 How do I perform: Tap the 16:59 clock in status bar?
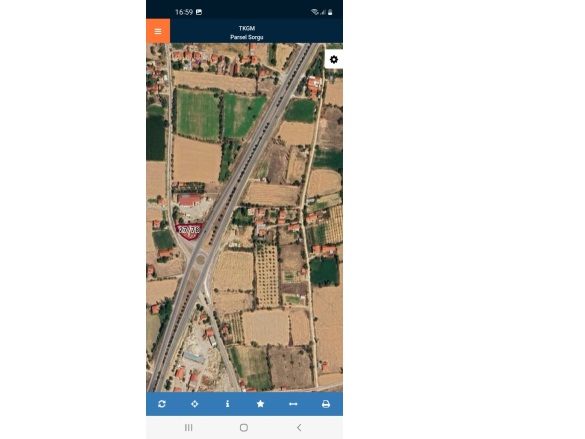pyautogui.click(x=184, y=12)
